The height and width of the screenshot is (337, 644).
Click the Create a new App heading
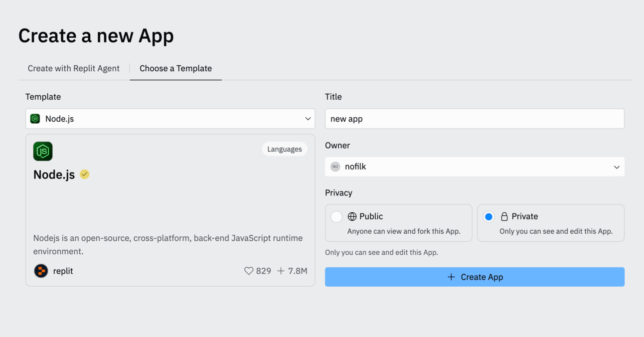click(96, 36)
